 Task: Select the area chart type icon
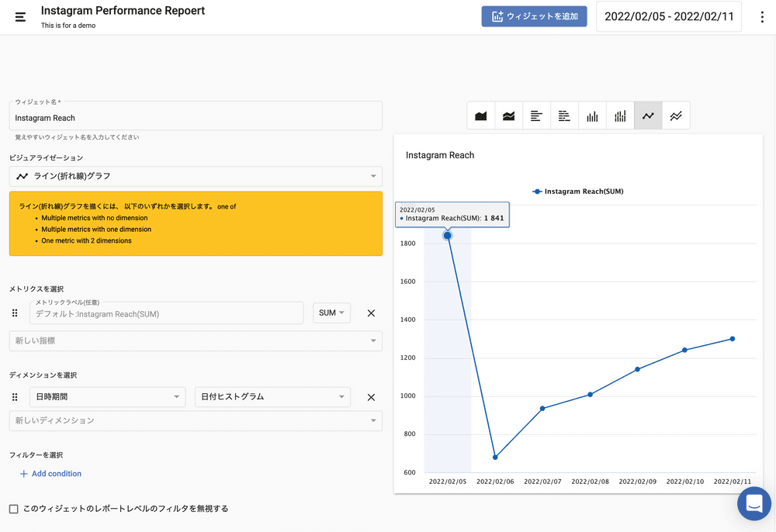coord(481,116)
